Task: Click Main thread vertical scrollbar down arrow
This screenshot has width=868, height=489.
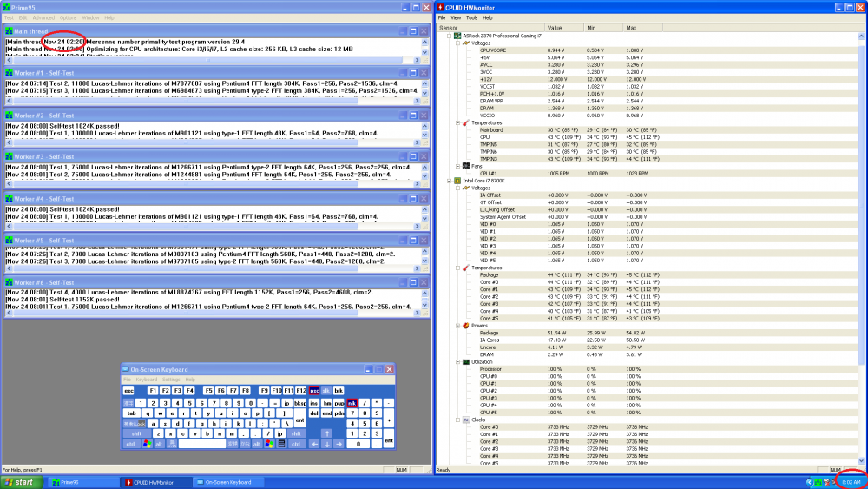Action: (424, 53)
